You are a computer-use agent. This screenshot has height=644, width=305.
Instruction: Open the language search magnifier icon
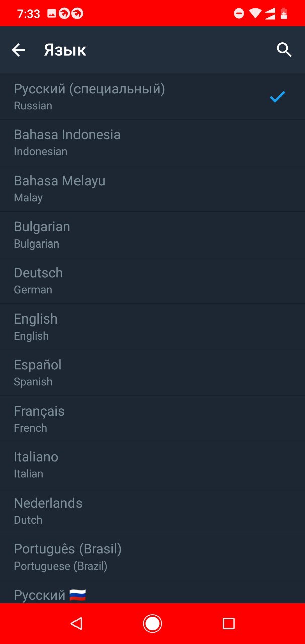[284, 50]
